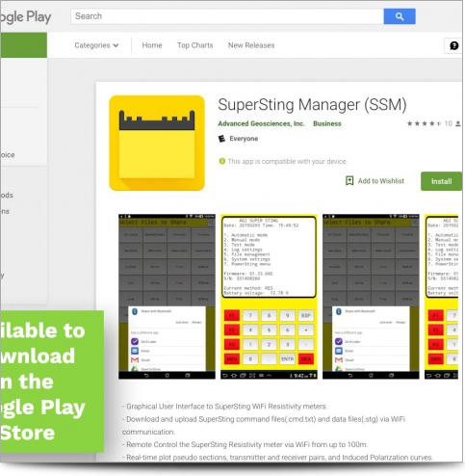Click the star rating next to 10
465x476 pixels.
(x=424, y=123)
